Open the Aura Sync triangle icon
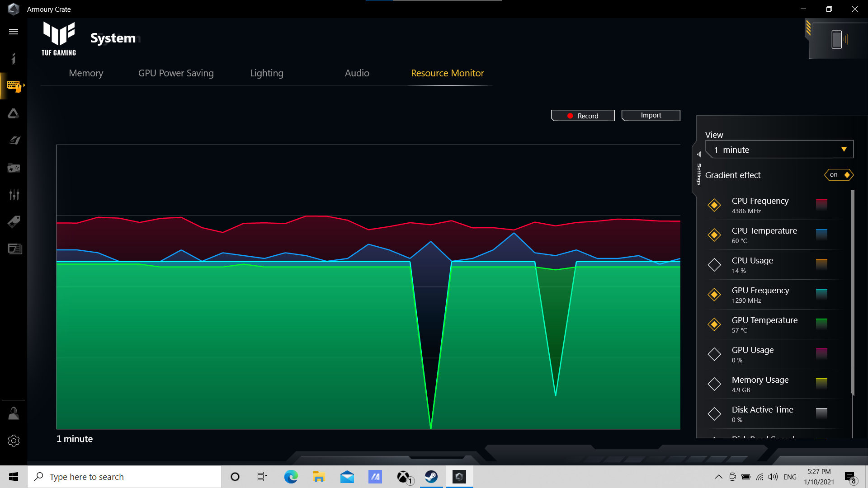 (14, 113)
